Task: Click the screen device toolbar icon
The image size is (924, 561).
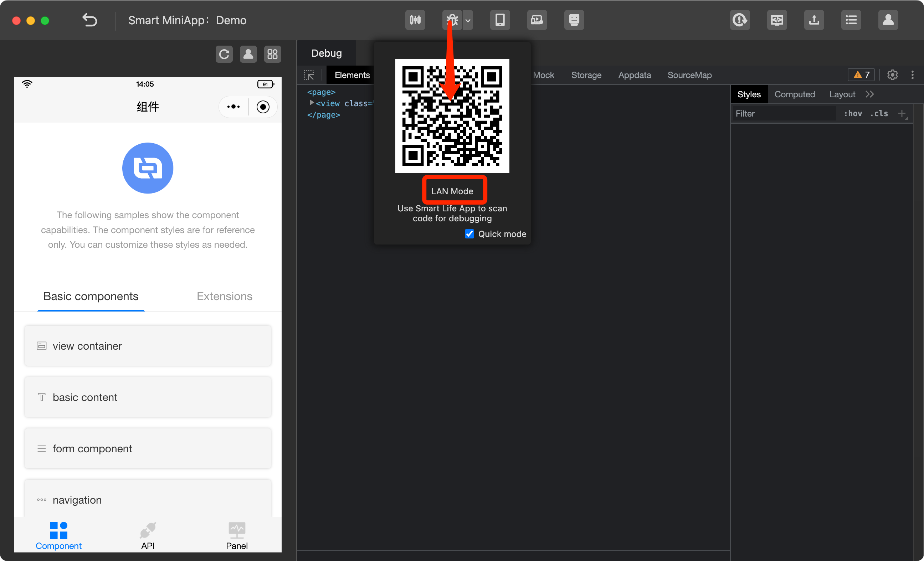Action: point(537,20)
